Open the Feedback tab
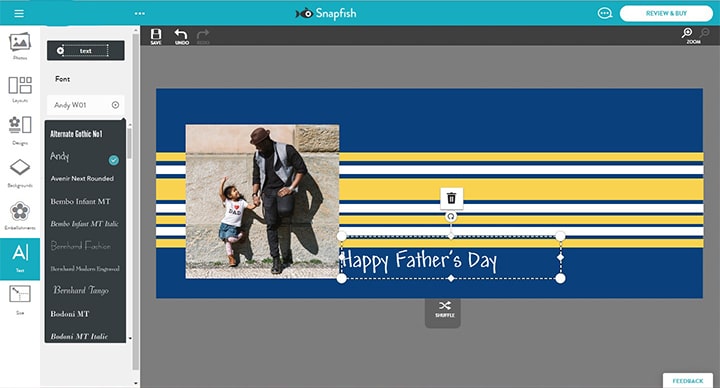 (x=687, y=381)
